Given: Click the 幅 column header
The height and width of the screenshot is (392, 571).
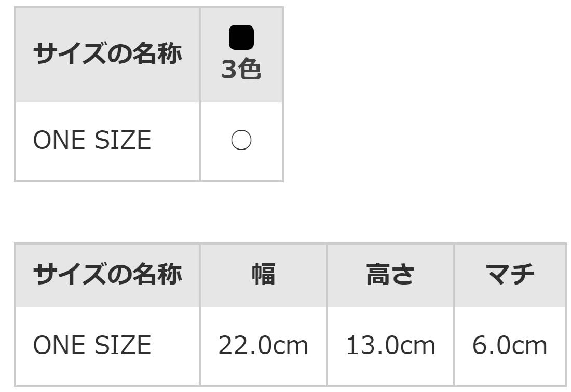Looking at the screenshot, I should 263,274.
